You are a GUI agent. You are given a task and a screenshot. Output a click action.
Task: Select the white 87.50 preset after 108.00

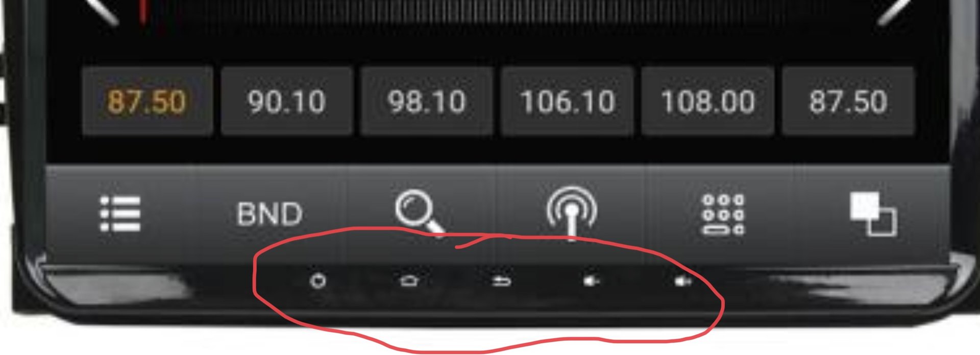[848, 101]
